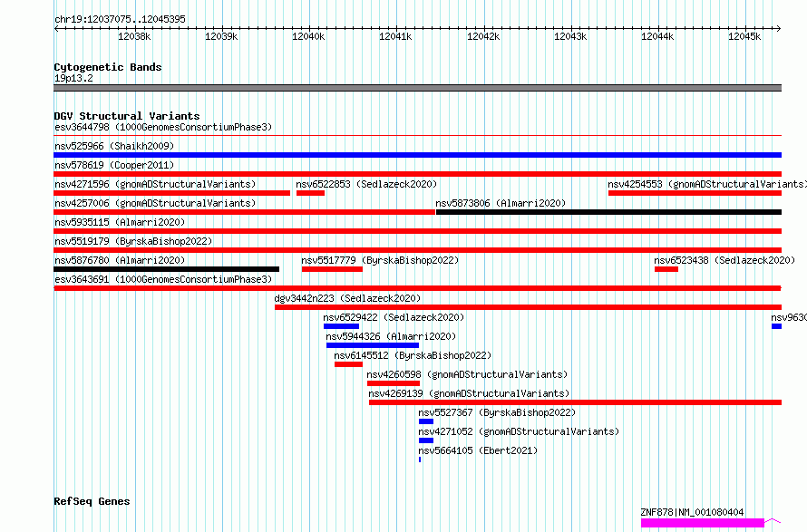
Task: Click esv3643691 1000GenomesConsortiumPhase3 label
Action: click(163, 279)
